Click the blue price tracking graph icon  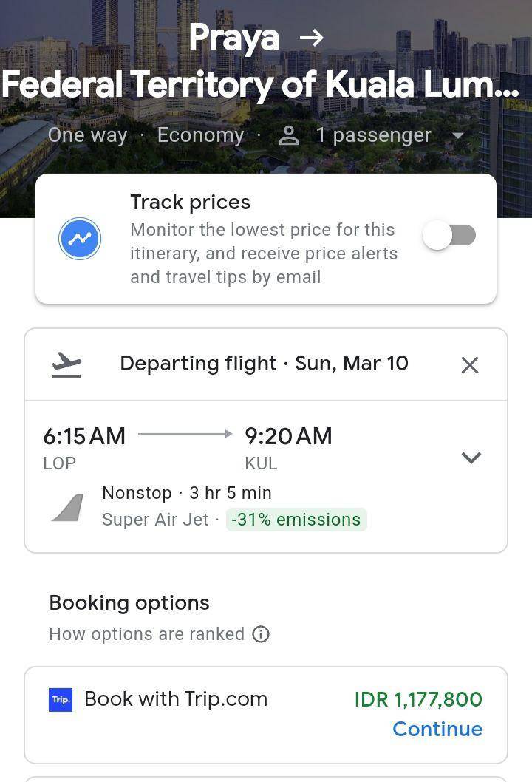[x=80, y=239]
